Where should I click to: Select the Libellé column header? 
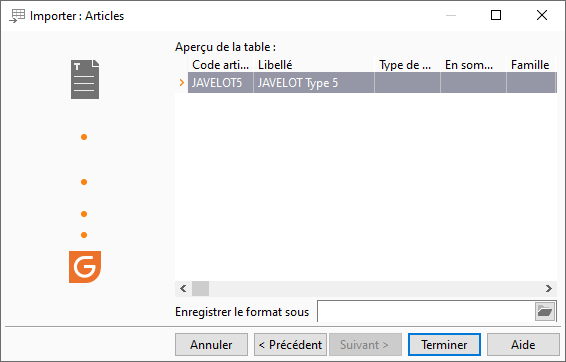click(314, 65)
